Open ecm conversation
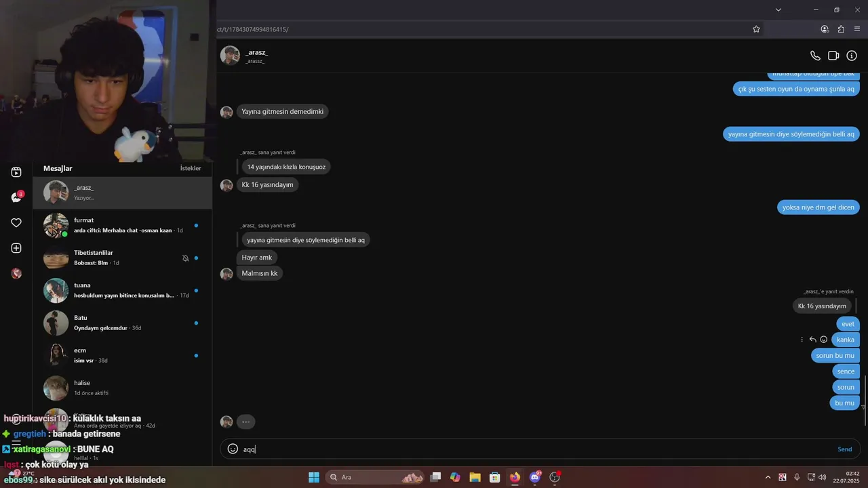Viewport: 868px width, 488px height. pos(123,355)
